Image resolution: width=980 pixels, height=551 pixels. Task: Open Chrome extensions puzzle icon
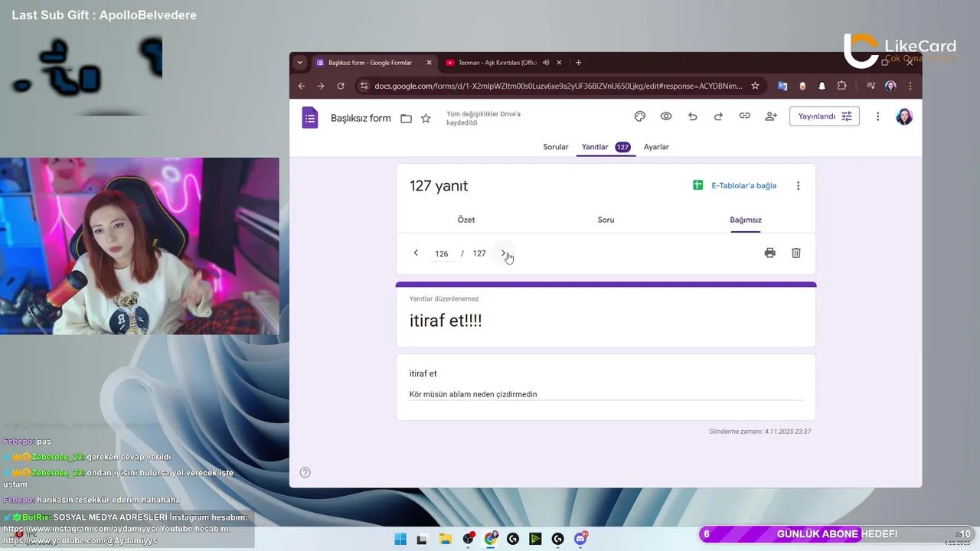pyautogui.click(x=842, y=86)
